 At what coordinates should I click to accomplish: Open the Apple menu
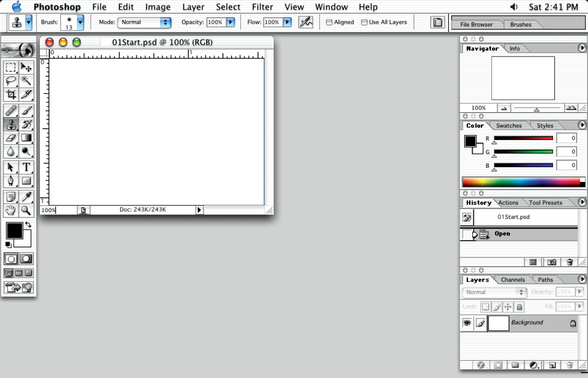coord(17,7)
